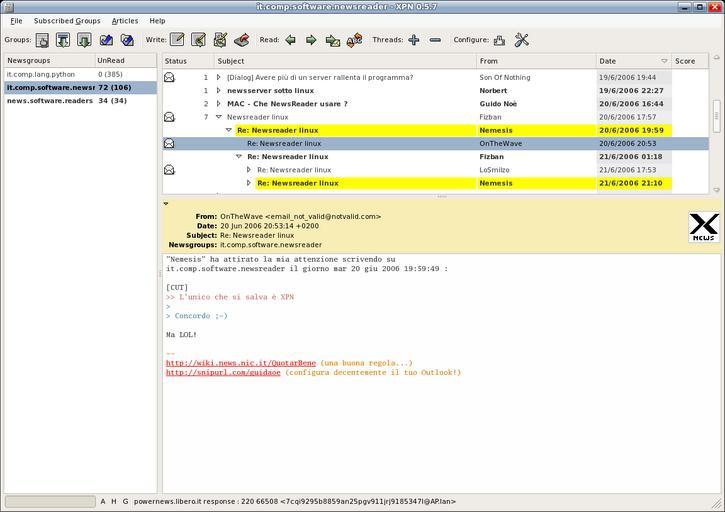The width and height of the screenshot is (725, 512).
Task: Open the Subscribed Groups menu
Action: [x=67, y=21]
